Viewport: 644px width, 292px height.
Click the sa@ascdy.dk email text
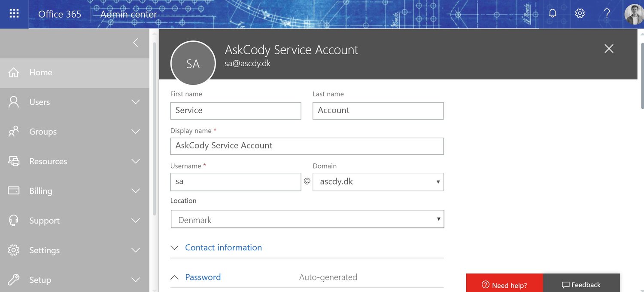pyautogui.click(x=248, y=64)
